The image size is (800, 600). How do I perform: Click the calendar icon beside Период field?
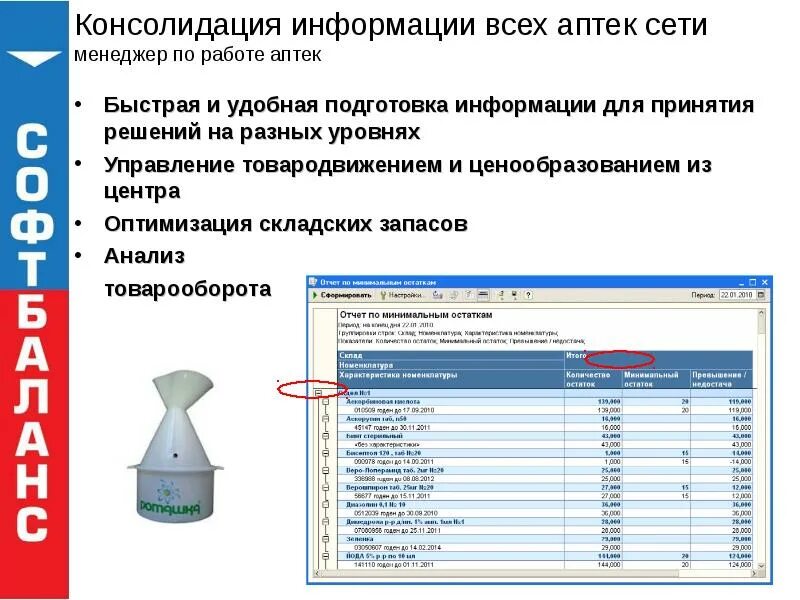pyautogui.click(x=761, y=295)
